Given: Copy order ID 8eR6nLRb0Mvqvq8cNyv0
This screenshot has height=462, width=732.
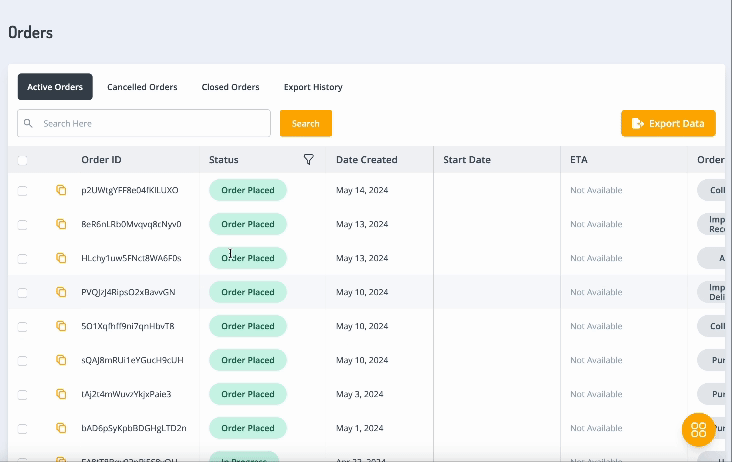Looking at the screenshot, I should tap(61, 224).
